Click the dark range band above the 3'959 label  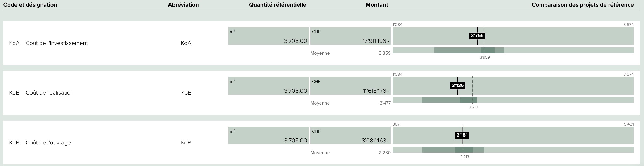point(488,50)
